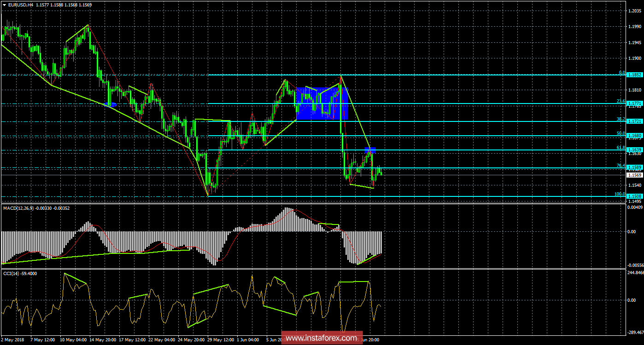Click the 1.1945 price scale value
The height and width of the screenshot is (345, 644).
(x=635, y=42)
